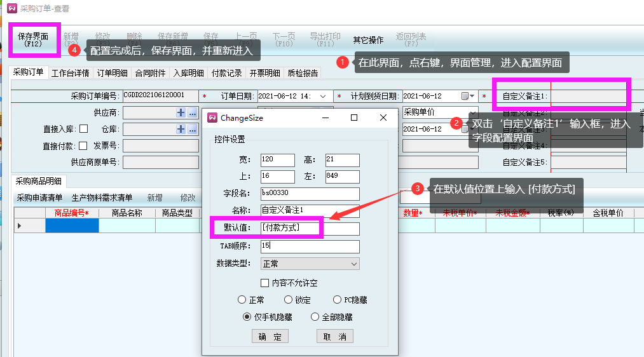Check the 内容不允许空 checkbox
Viewport: 644px width, 357px height.
coord(265,283)
